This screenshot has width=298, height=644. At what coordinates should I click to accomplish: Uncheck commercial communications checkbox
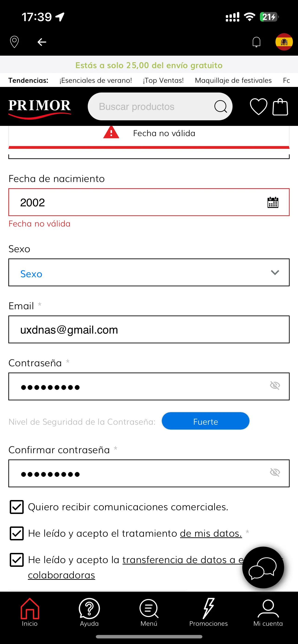16,507
